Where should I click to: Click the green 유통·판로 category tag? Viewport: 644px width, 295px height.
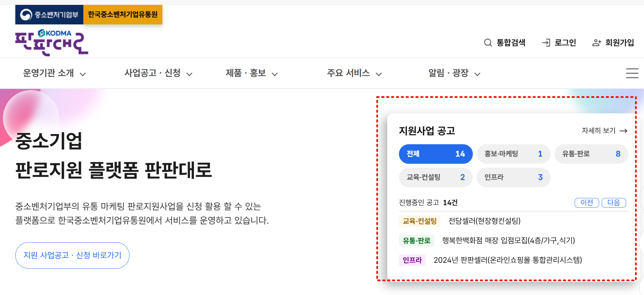pos(417,241)
